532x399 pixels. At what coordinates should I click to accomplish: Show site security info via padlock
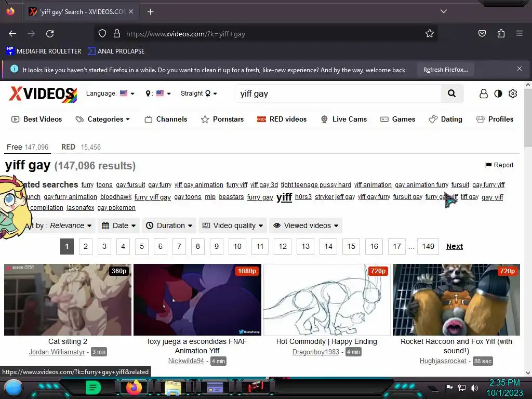(x=117, y=34)
